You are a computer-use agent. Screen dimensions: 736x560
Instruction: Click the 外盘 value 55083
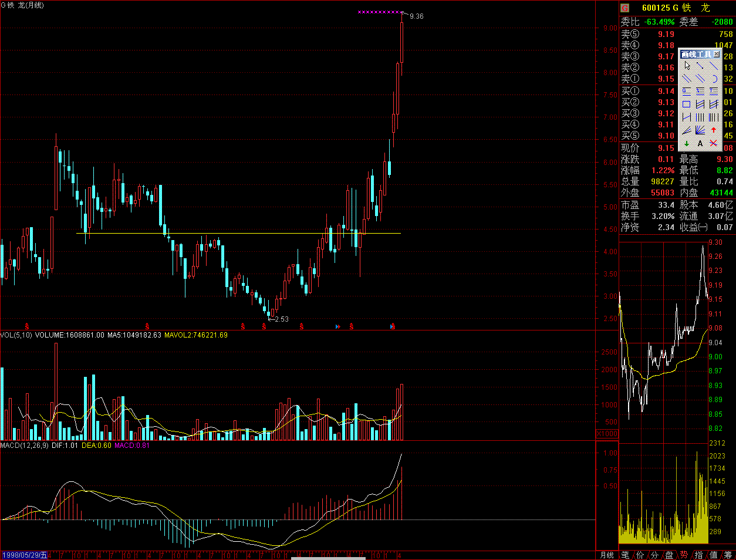pos(663,193)
